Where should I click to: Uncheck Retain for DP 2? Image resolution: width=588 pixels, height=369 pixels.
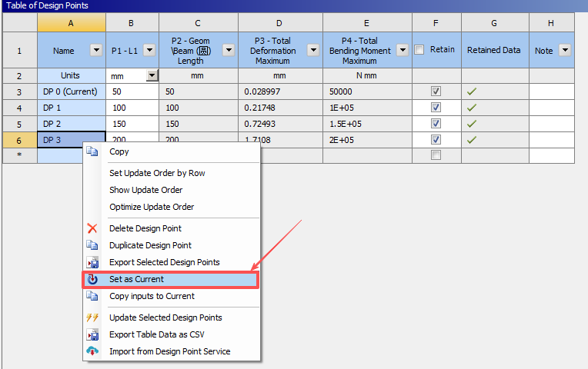tap(436, 124)
